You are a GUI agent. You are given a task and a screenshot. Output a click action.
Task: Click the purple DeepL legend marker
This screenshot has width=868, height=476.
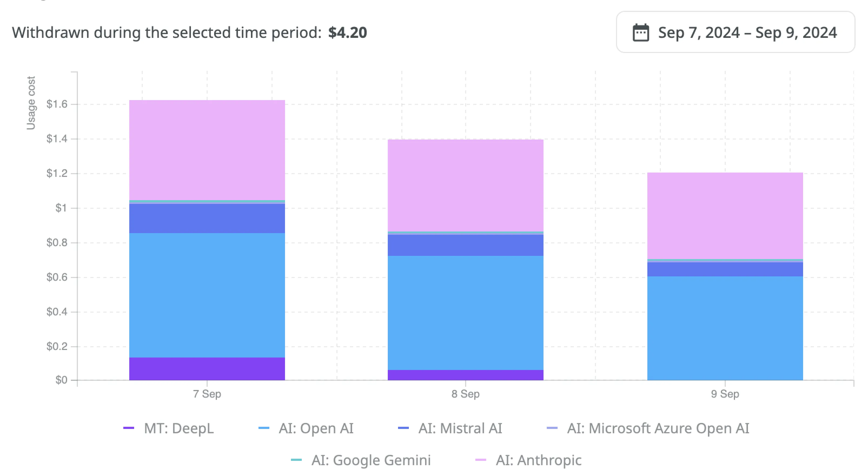coord(129,428)
